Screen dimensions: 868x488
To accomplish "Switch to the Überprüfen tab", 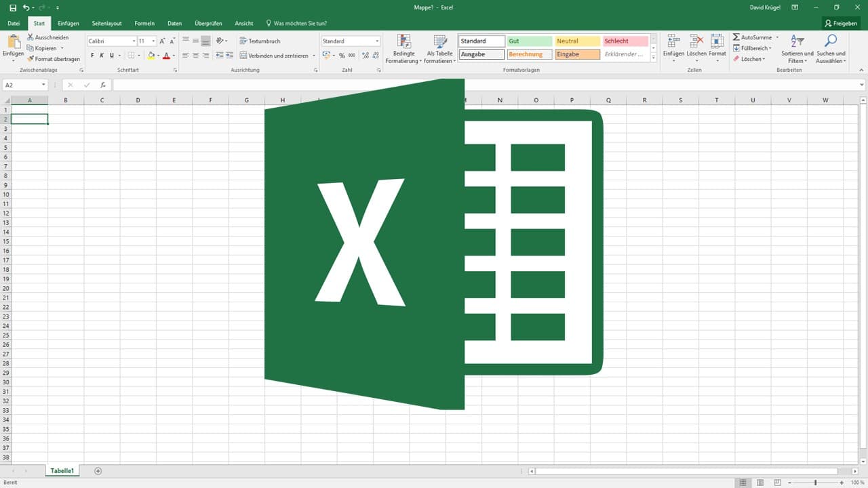I will click(208, 23).
